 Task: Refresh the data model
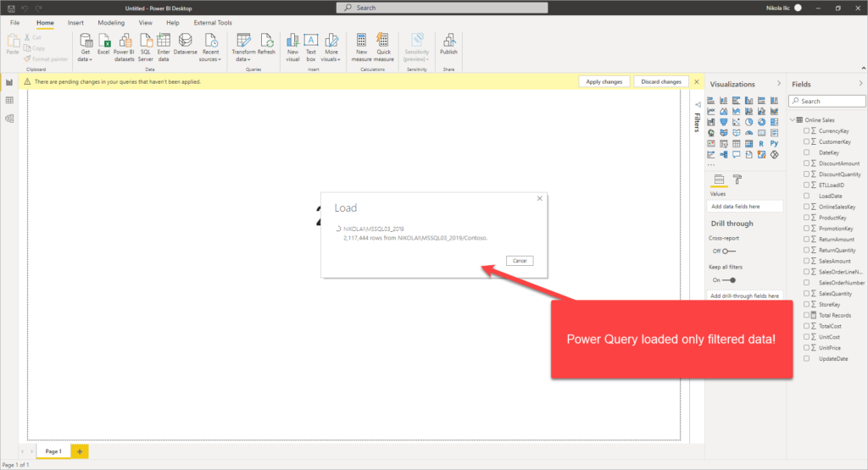click(266, 44)
